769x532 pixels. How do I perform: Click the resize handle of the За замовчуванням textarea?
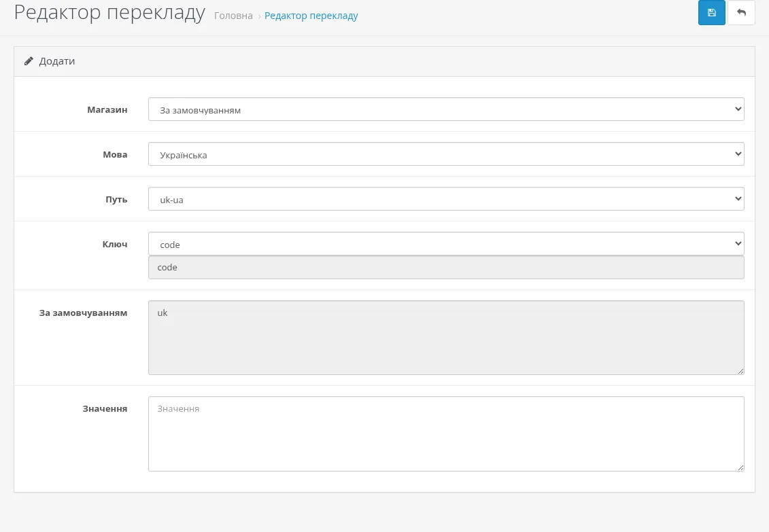(740, 372)
